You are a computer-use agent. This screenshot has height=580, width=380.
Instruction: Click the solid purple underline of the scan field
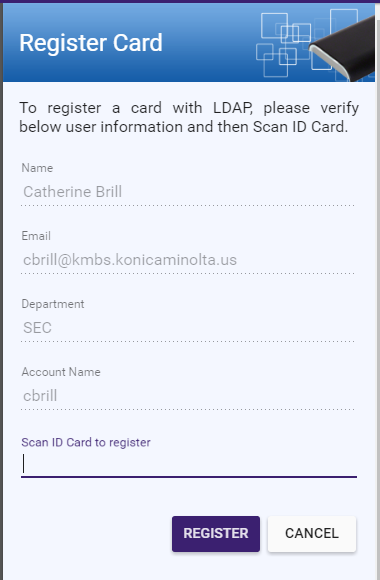click(x=189, y=477)
